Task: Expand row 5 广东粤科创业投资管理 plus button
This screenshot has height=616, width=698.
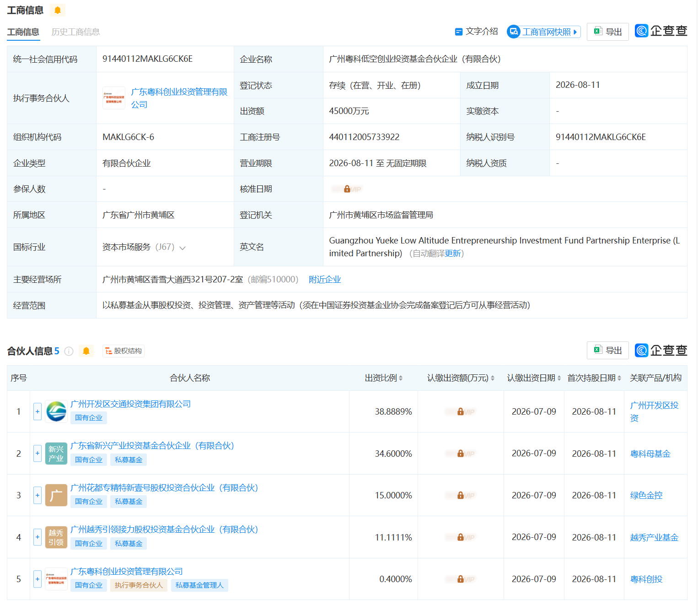Action: coord(38,579)
